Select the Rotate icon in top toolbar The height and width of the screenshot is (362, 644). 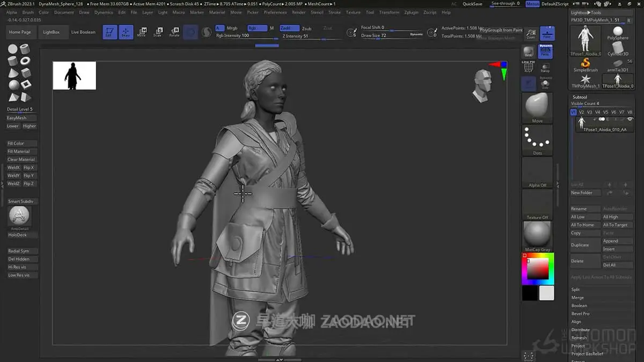click(174, 32)
